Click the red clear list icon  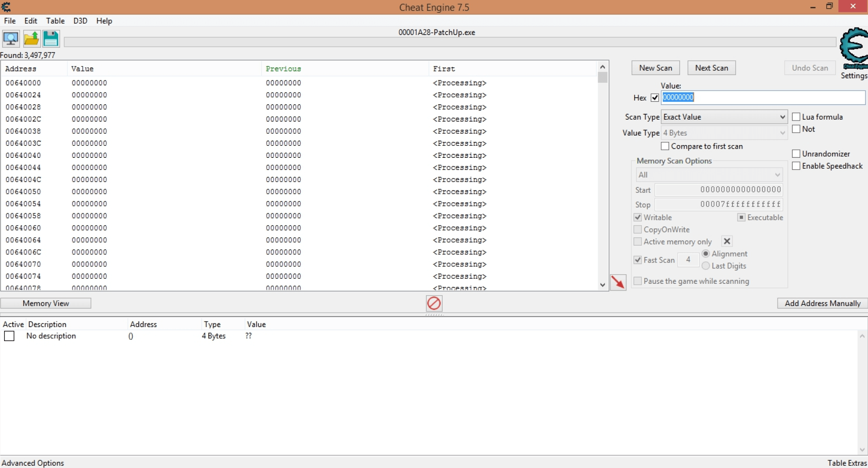434,303
